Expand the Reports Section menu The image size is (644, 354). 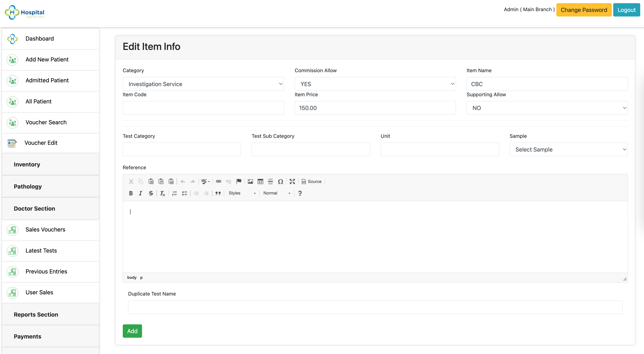[x=50, y=314]
